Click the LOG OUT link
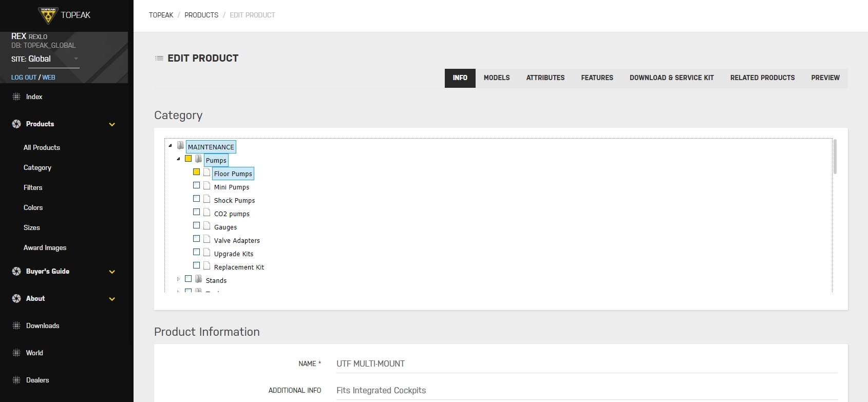This screenshot has width=868, height=402. [24, 78]
